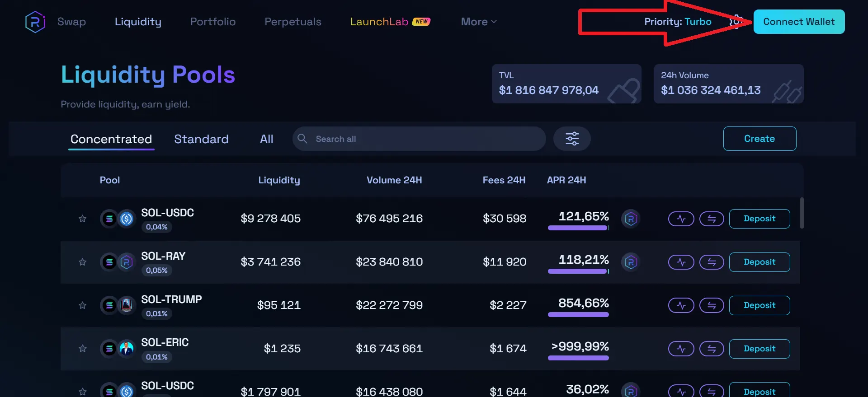Click the APR bar under 854,66%

tap(578, 315)
